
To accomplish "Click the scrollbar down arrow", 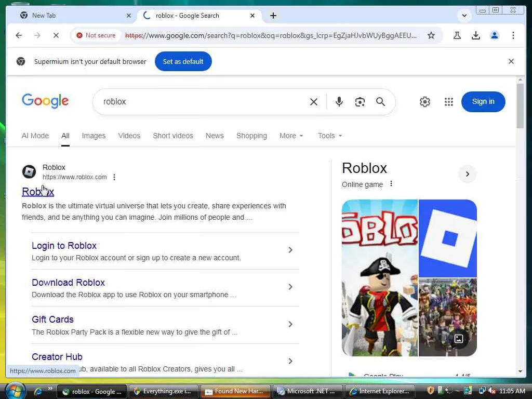I will coord(520,371).
